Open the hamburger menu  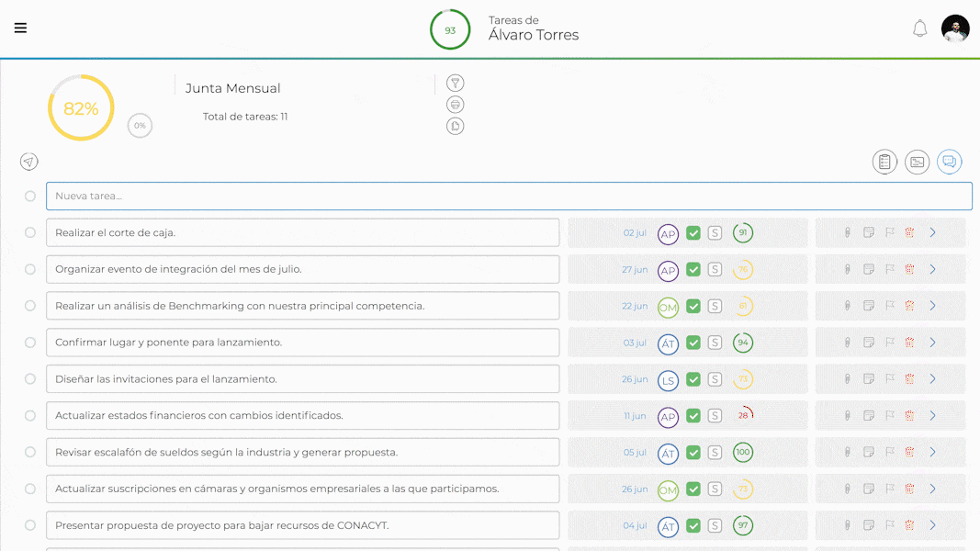pyautogui.click(x=20, y=28)
